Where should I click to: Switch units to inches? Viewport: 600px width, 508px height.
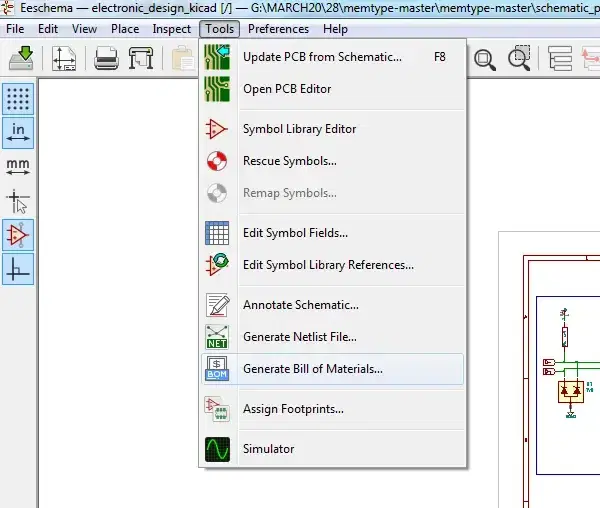18,133
